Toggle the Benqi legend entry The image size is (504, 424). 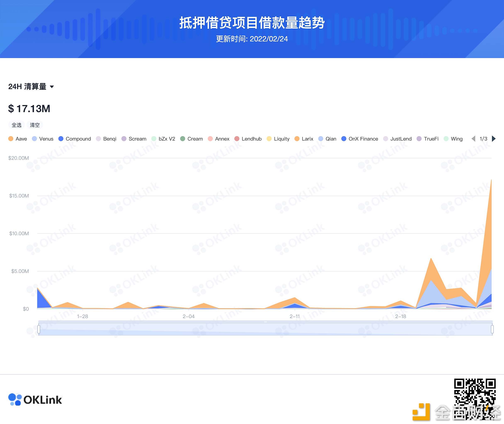pyautogui.click(x=106, y=139)
